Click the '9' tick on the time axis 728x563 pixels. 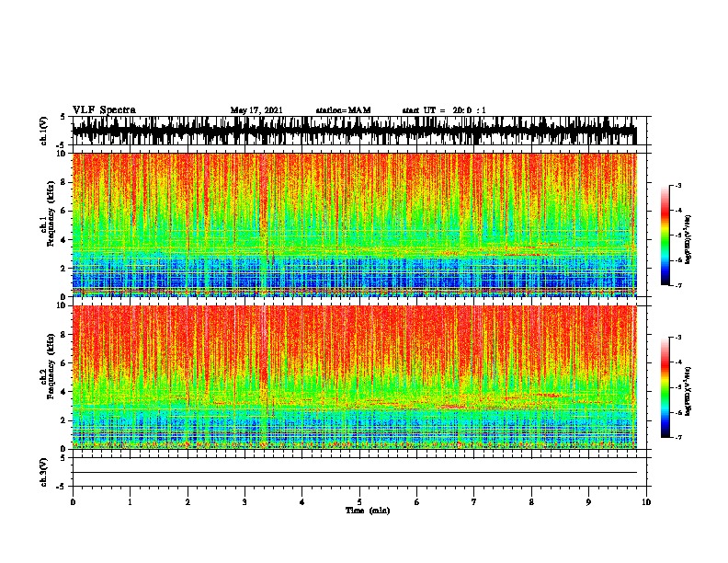[x=588, y=502]
